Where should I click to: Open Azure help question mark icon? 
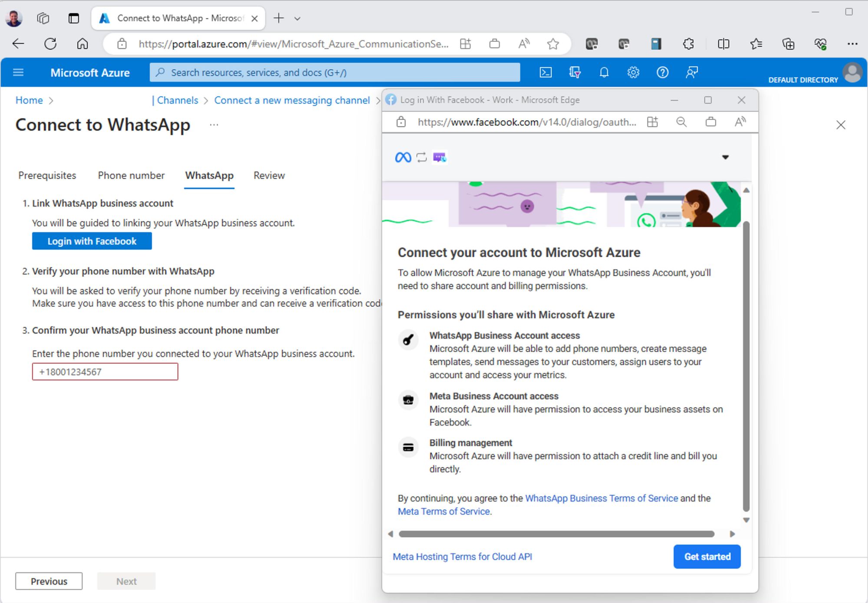coord(662,72)
